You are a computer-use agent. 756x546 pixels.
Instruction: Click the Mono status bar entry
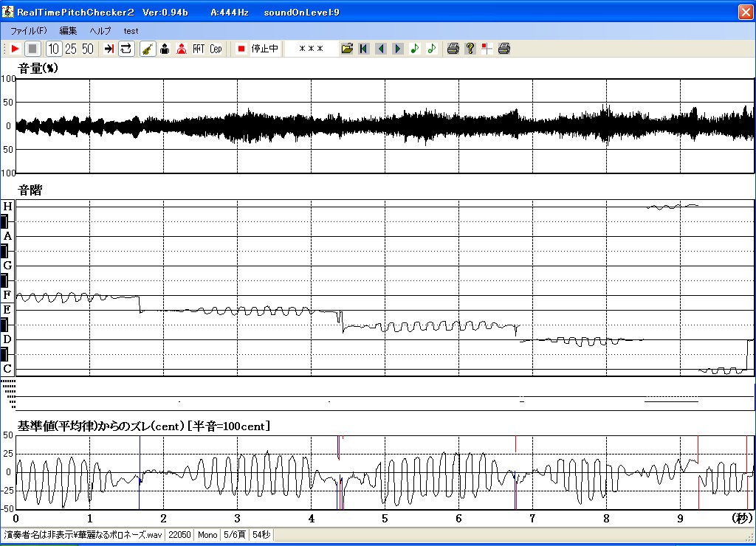(x=207, y=535)
